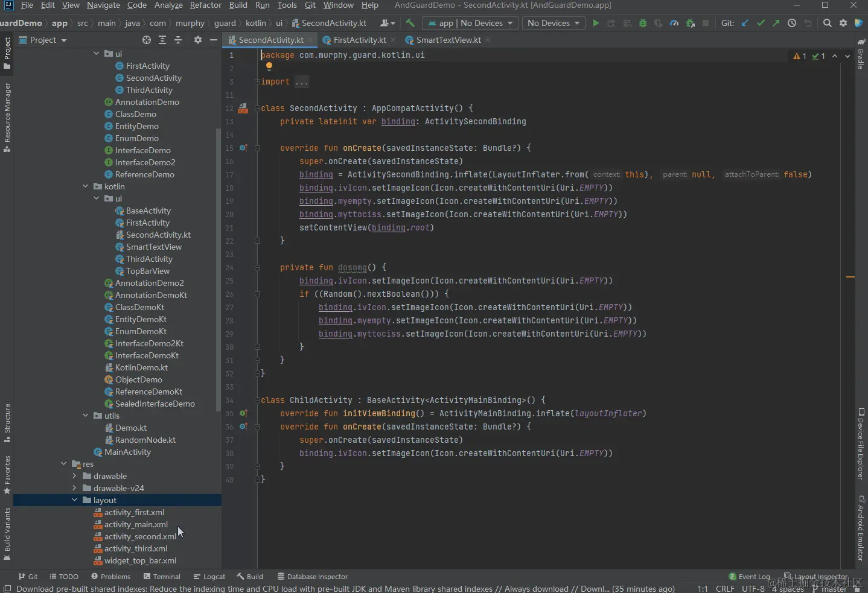The height and width of the screenshot is (593, 868).
Task: Open the Refactor menu
Action: [205, 5]
